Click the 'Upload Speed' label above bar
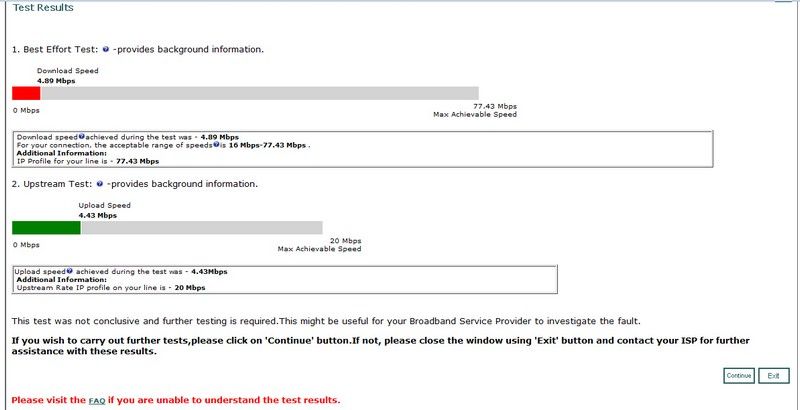The height and width of the screenshot is (410, 800). click(x=105, y=205)
